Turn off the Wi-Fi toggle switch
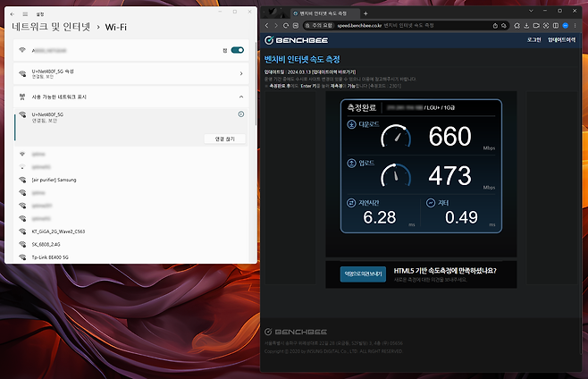Viewport: 588px width, 379px height. [237, 50]
